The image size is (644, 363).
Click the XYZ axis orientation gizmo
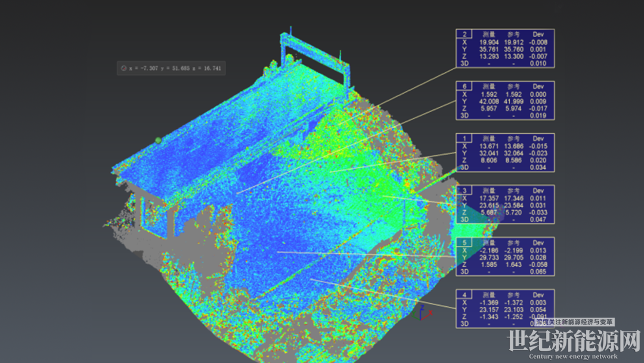pos(422,310)
